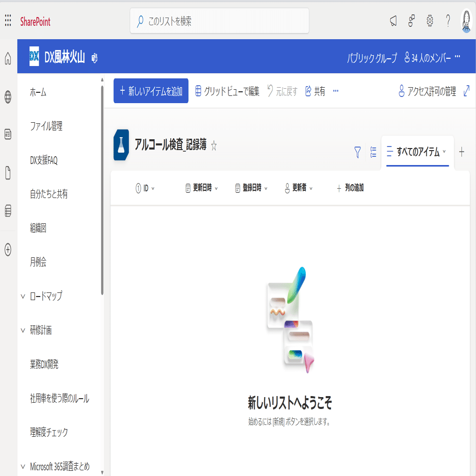476x476 pixels.
Task: Add a new view with the plus icon
Action: pos(462,152)
